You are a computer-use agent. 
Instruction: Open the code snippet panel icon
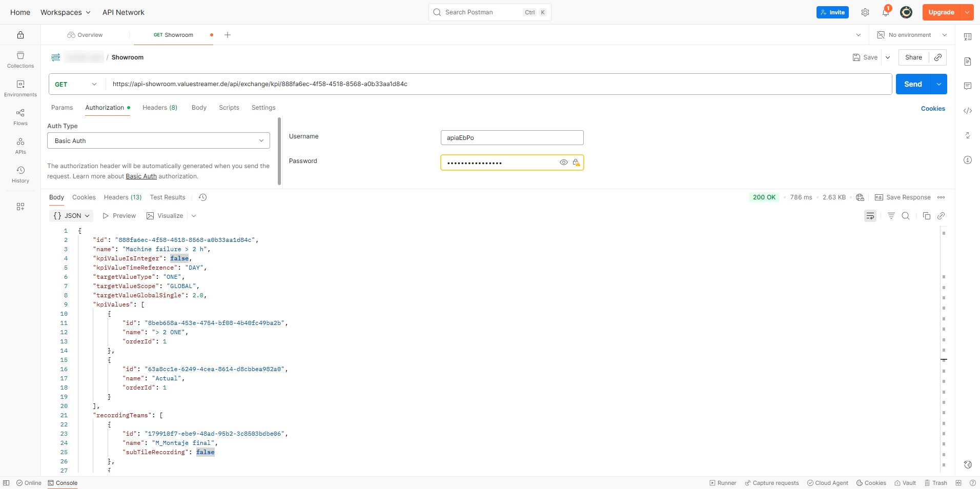pyautogui.click(x=967, y=111)
